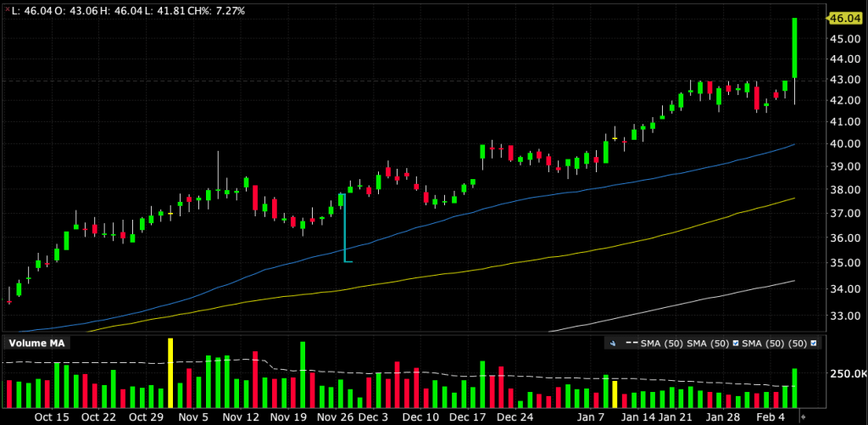Close the price readout using the red X

point(7,10)
